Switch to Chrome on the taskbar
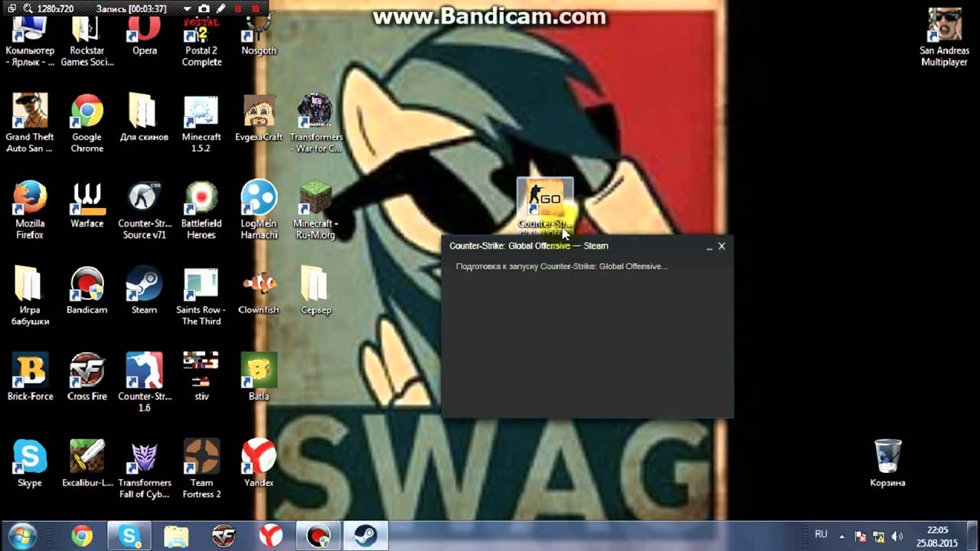 coord(82,536)
